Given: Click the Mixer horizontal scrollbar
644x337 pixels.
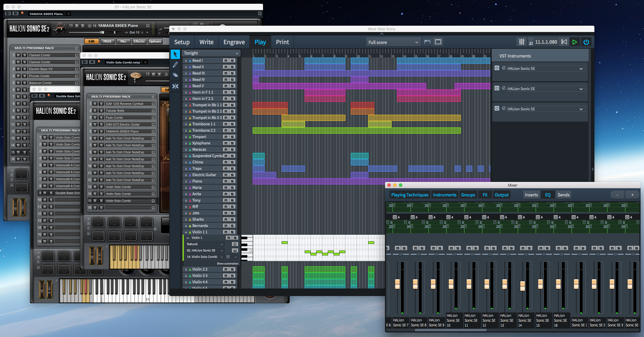Looking at the screenshot, I should (x=450, y=330).
